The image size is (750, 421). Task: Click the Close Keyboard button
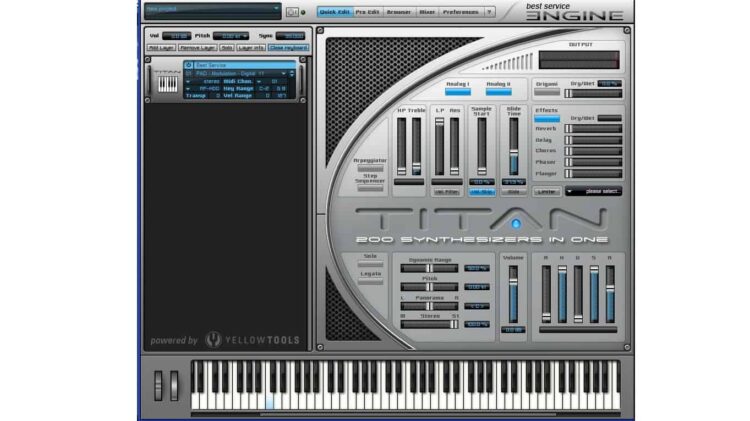(x=288, y=48)
